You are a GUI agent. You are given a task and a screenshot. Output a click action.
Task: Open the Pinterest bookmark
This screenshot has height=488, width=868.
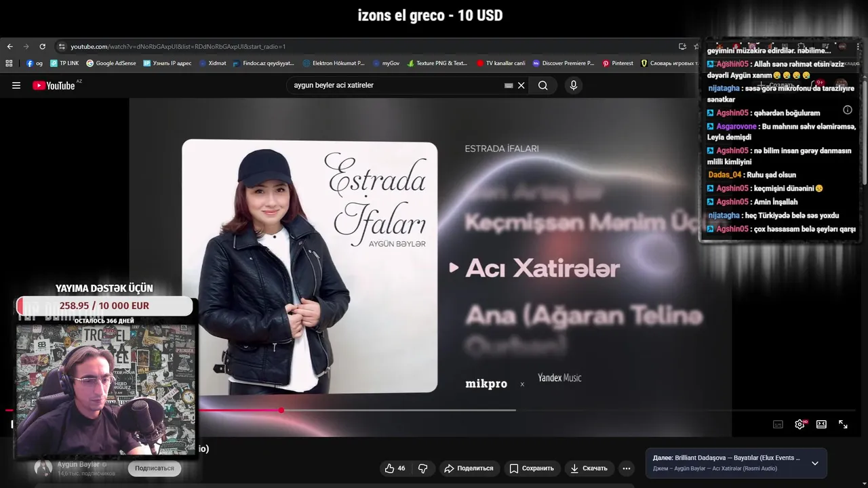(618, 63)
